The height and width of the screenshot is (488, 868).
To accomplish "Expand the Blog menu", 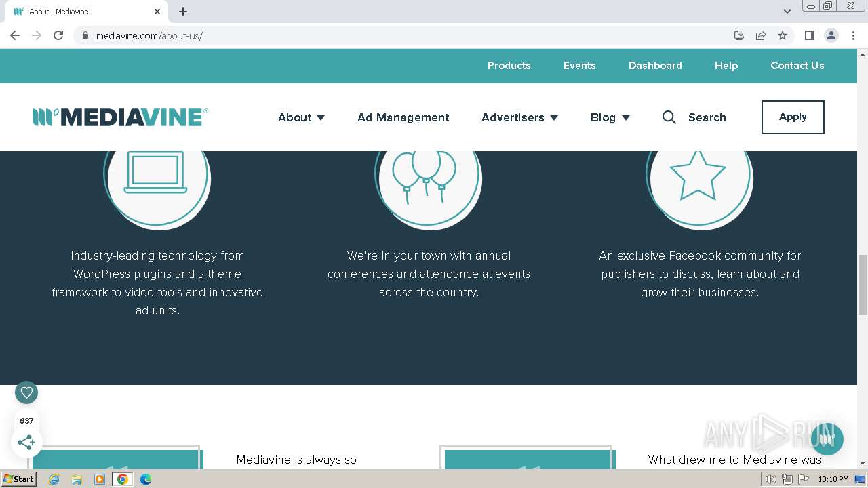I will pyautogui.click(x=610, y=117).
